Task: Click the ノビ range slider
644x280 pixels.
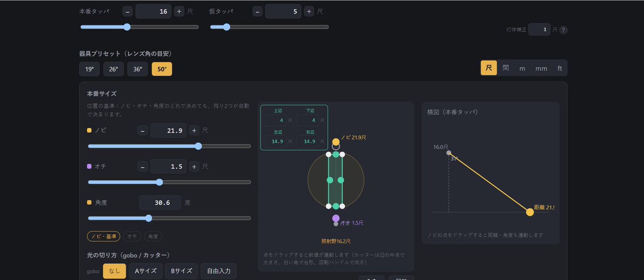Action: [169, 146]
